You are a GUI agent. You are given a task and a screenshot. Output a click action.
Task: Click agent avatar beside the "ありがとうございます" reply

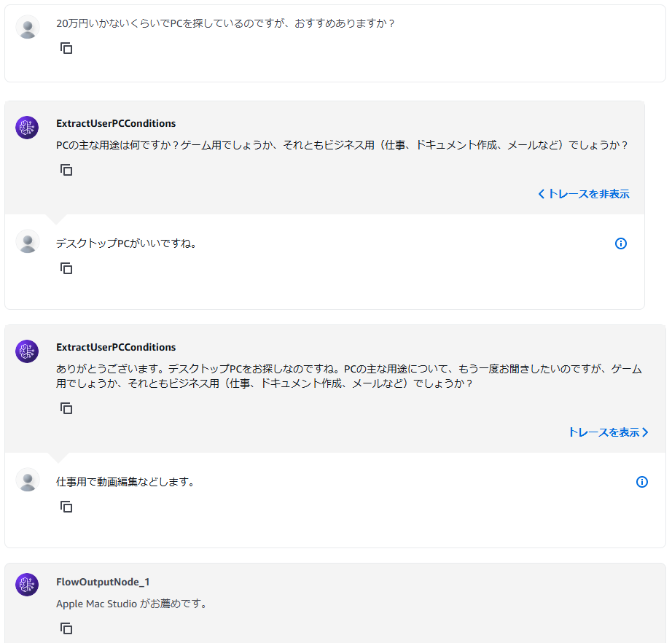pyautogui.click(x=27, y=351)
